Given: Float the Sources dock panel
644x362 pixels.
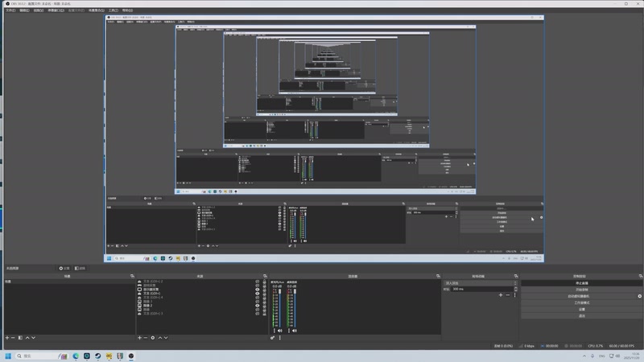Looking at the screenshot, I should point(265,276).
